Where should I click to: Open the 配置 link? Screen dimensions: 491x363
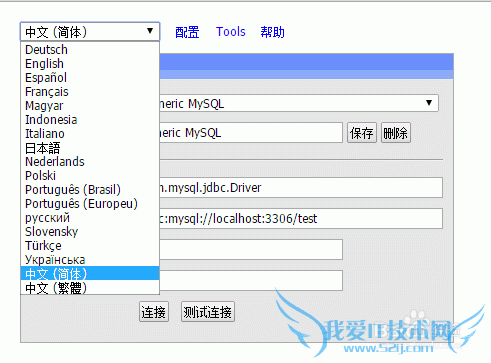point(187,32)
